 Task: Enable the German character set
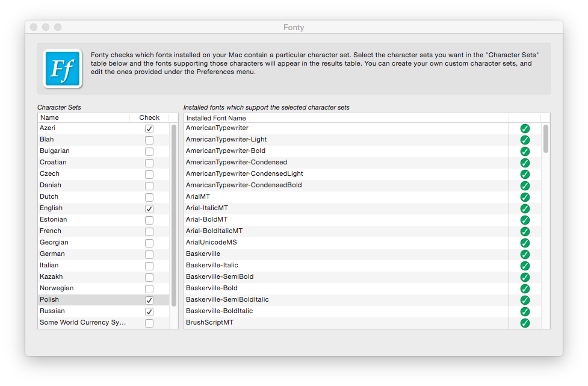[x=149, y=254]
